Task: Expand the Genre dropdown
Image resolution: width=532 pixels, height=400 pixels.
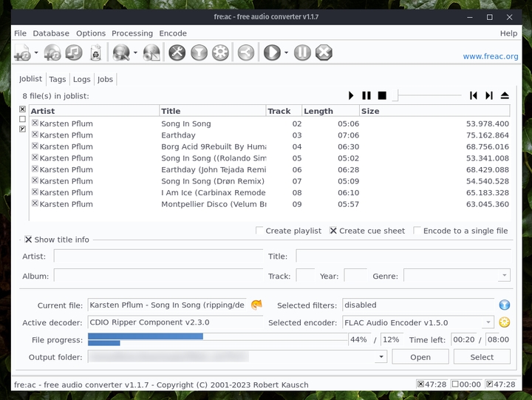Action: (504, 275)
